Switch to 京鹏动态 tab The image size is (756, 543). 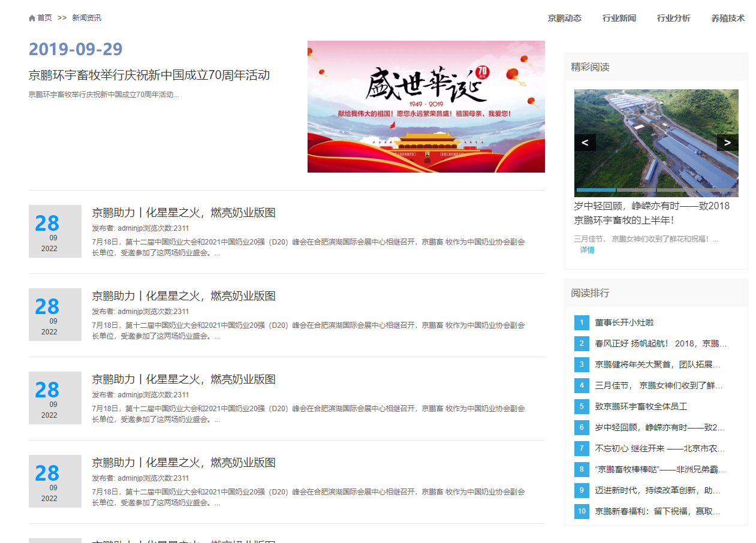click(564, 18)
